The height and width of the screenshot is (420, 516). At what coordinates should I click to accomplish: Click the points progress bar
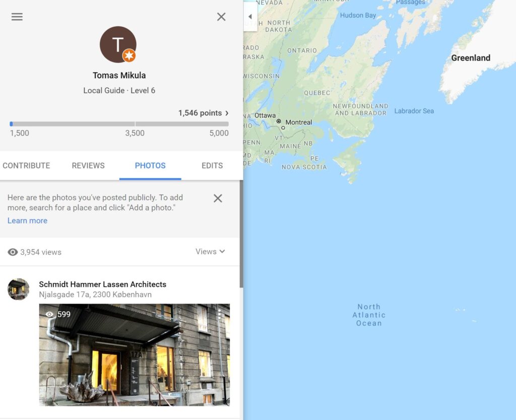click(119, 124)
